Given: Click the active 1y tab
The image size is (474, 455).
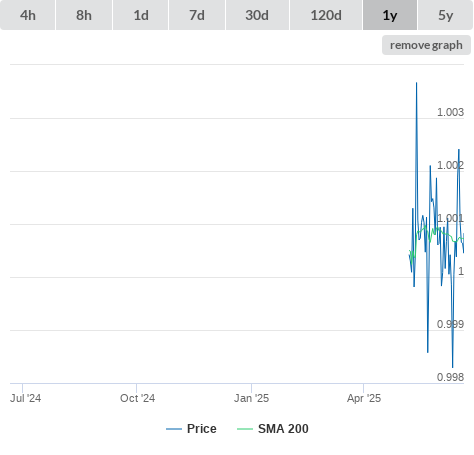Looking at the screenshot, I should (390, 15).
